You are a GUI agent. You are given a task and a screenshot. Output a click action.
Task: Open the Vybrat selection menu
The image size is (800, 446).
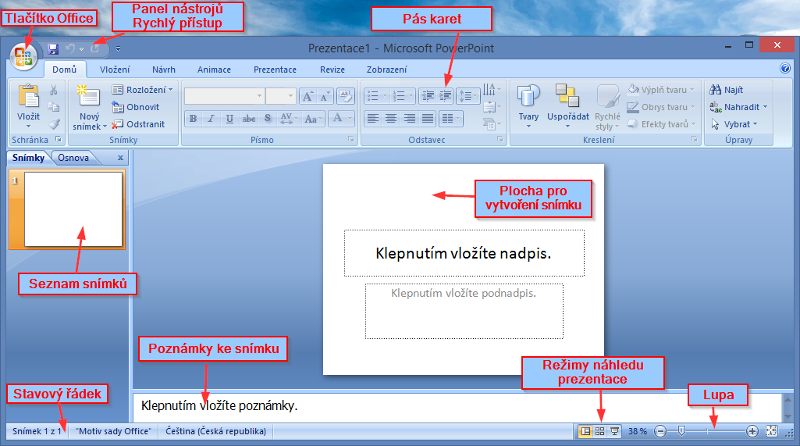pos(734,124)
